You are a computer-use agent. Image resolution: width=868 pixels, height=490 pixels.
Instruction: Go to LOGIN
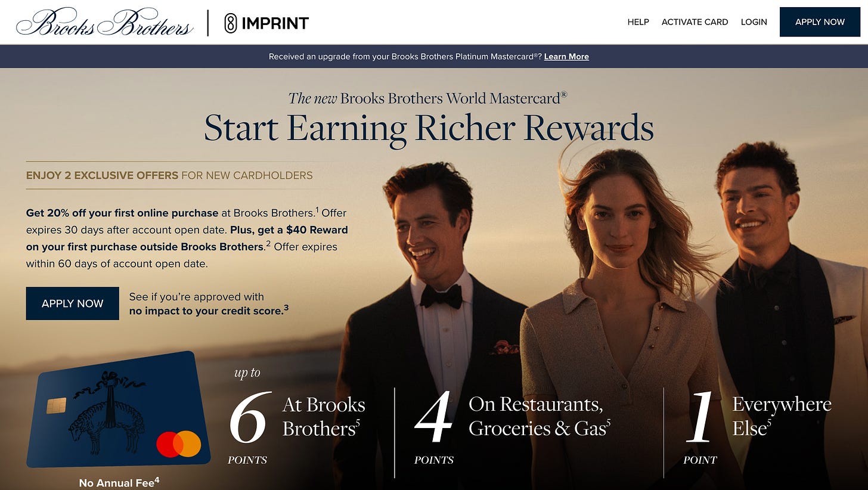click(x=754, y=22)
